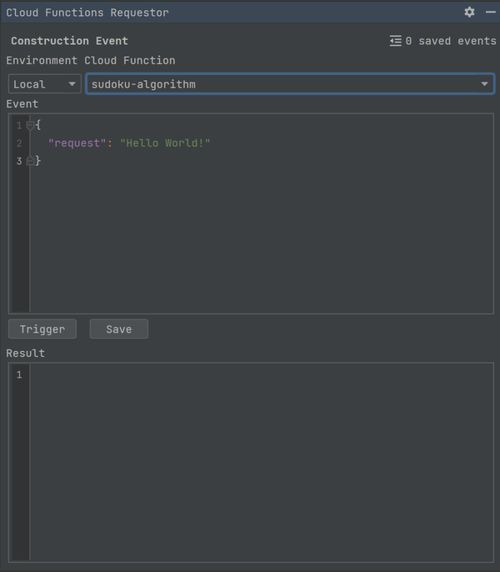Click line number 1 in the Result gutter

tap(19, 375)
